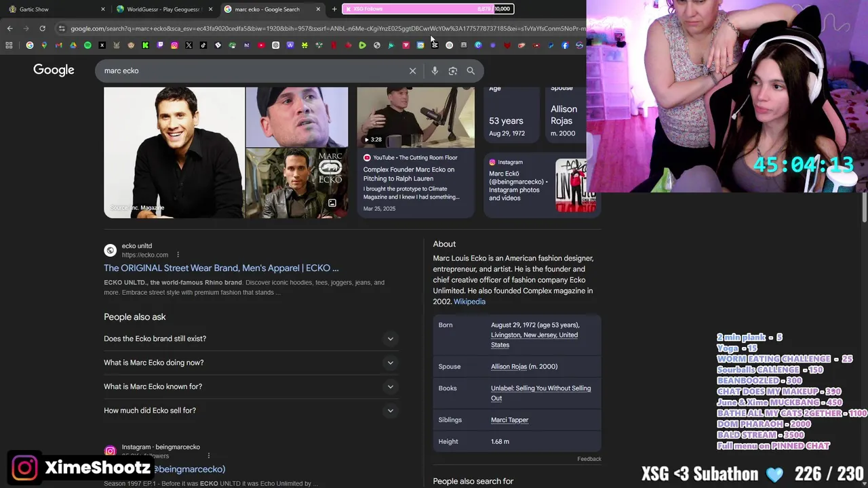Image resolution: width=868 pixels, height=488 pixels.
Task: Open the Google Drive bookmark
Action: click(x=73, y=45)
